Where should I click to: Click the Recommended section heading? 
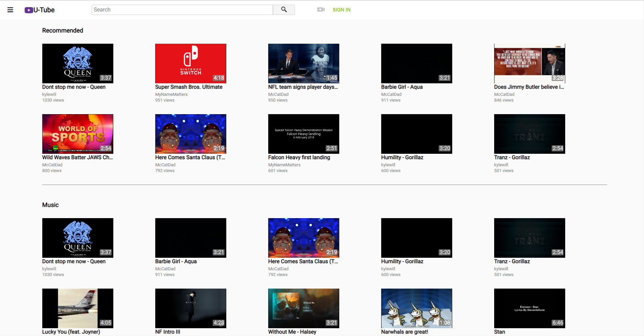click(63, 30)
